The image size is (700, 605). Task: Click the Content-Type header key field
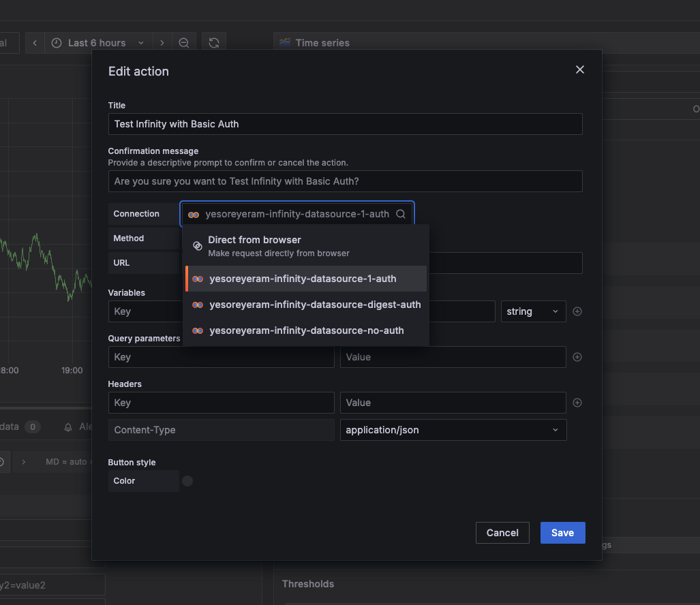click(221, 430)
